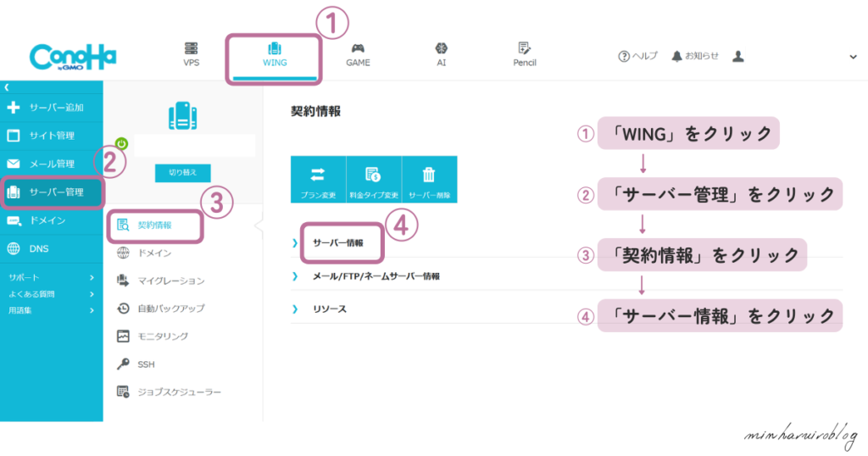Select 契約情報 in the submenu
868x456 pixels.
pos(154,225)
